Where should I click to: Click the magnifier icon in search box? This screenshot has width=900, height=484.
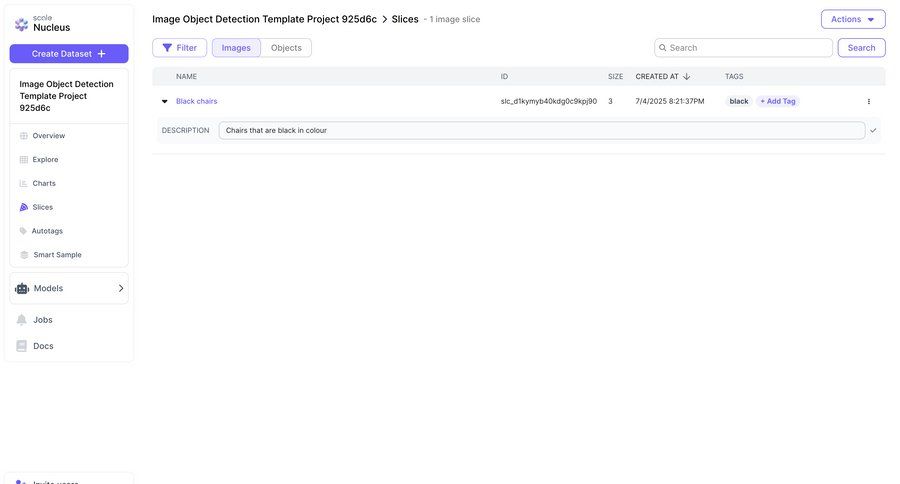point(662,48)
